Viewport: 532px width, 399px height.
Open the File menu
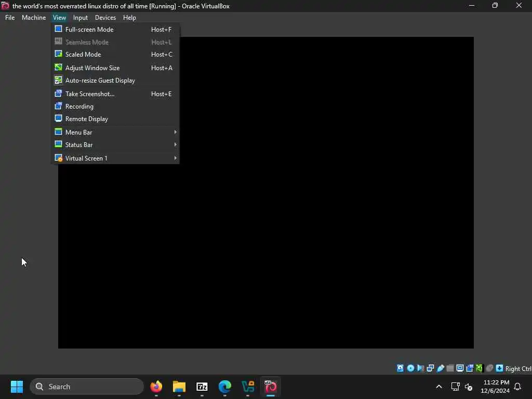(x=10, y=18)
